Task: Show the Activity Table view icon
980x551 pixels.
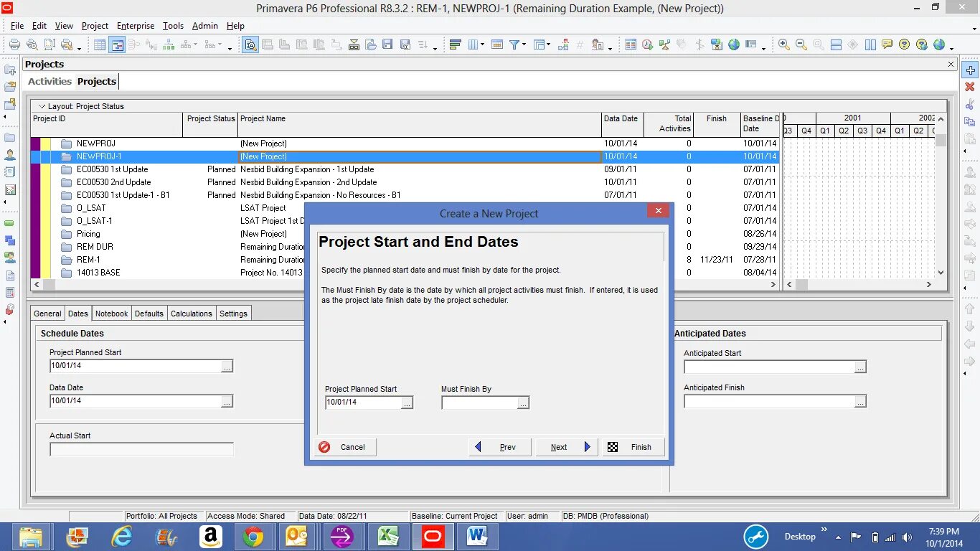Action: pyautogui.click(x=100, y=44)
